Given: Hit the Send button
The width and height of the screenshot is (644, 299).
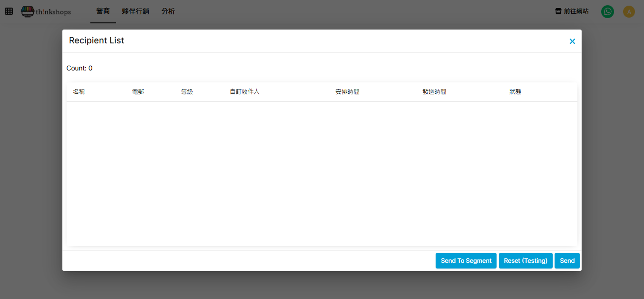Looking at the screenshot, I should [567, 261].
